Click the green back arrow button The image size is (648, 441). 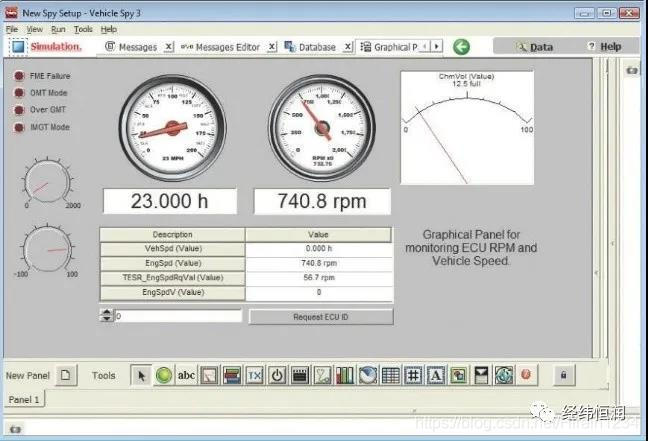coord(461,47)
